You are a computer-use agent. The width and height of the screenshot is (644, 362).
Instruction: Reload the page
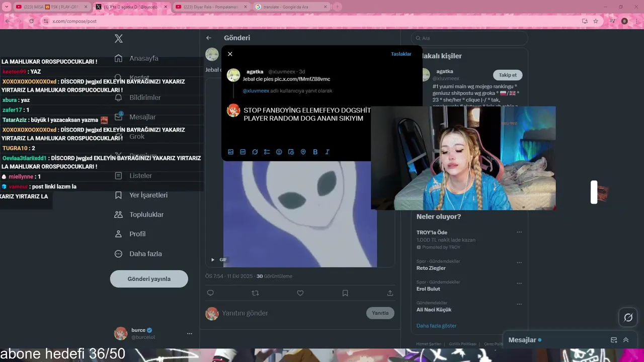(x=31, y=21)
